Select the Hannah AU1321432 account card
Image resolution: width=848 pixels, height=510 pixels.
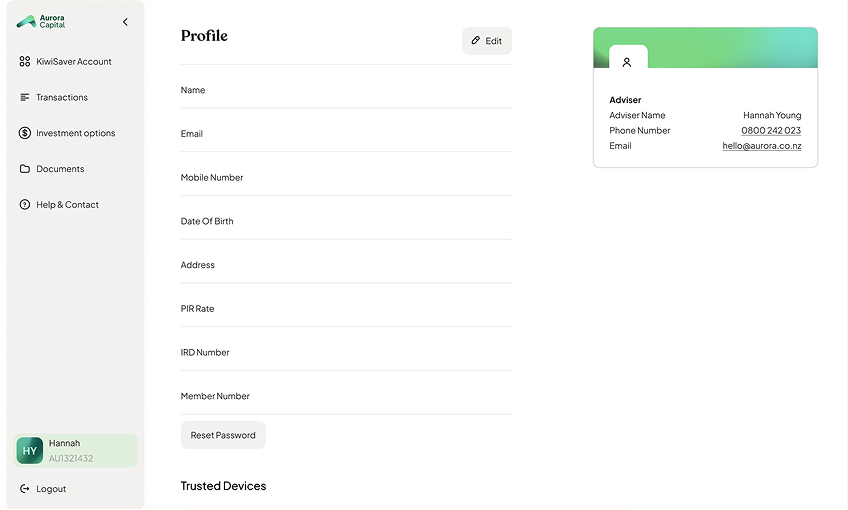[76, 451]
